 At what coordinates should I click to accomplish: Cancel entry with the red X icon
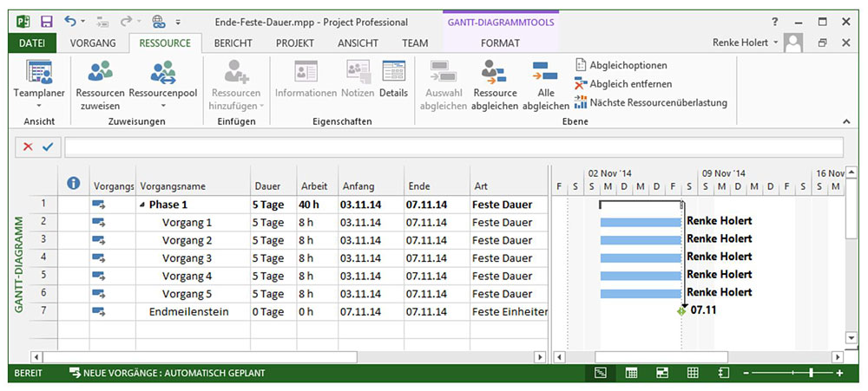point(28,147)
